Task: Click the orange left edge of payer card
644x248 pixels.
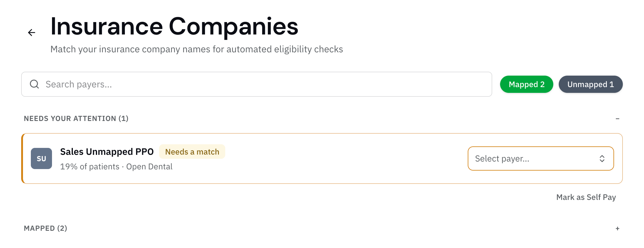Action: (x=22, y=158)
